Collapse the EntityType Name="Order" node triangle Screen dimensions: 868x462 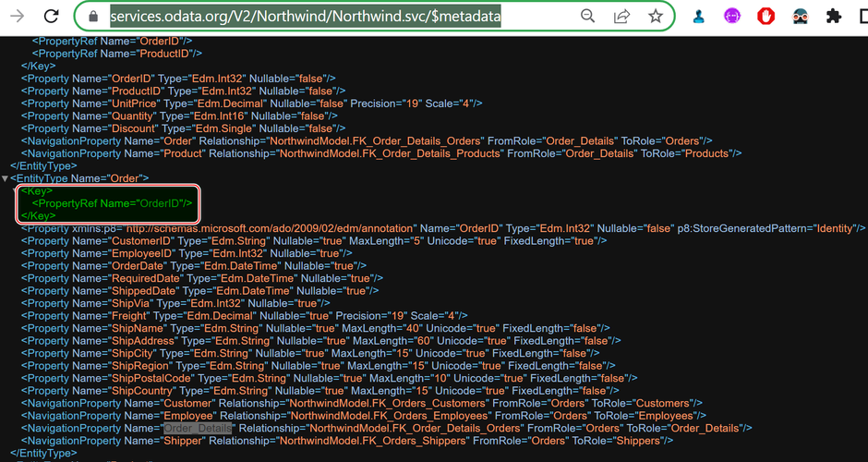pyautogui.click(x=5, y=178)
